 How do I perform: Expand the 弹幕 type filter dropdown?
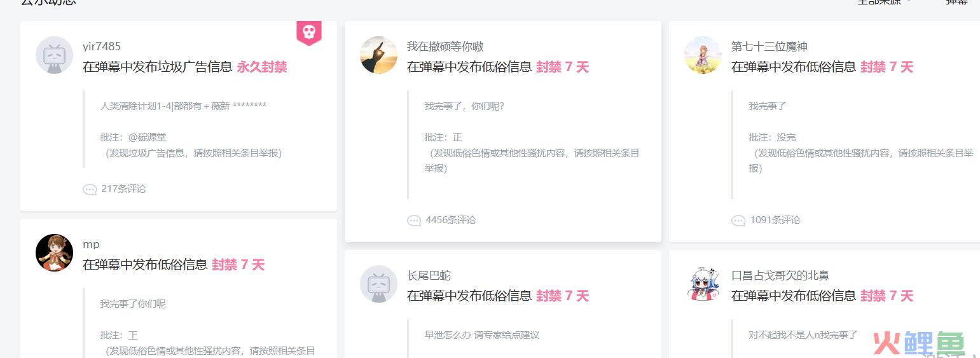point(957,2)
